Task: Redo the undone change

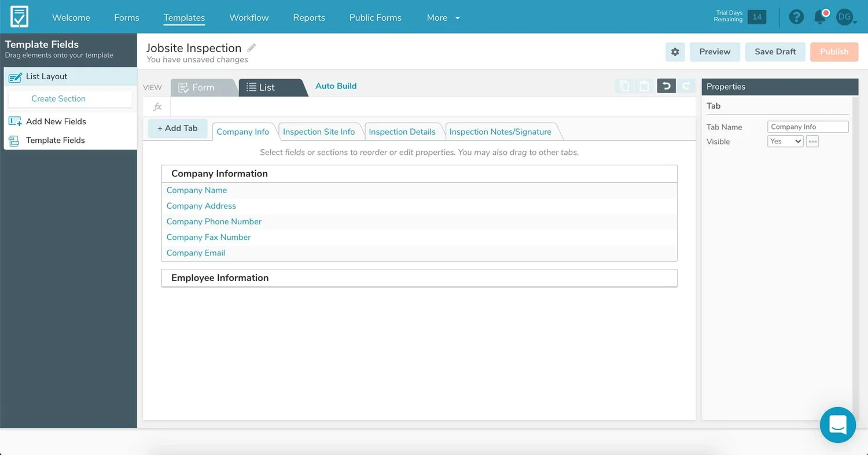Action: click(686, 86)
